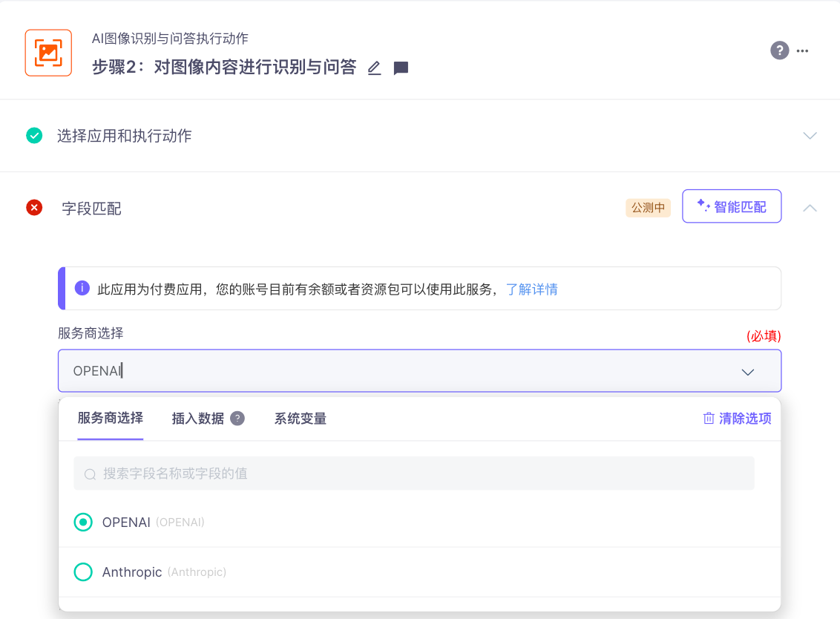
Task: Open the three-dot more options menu
Action: [x=802, y=51]
